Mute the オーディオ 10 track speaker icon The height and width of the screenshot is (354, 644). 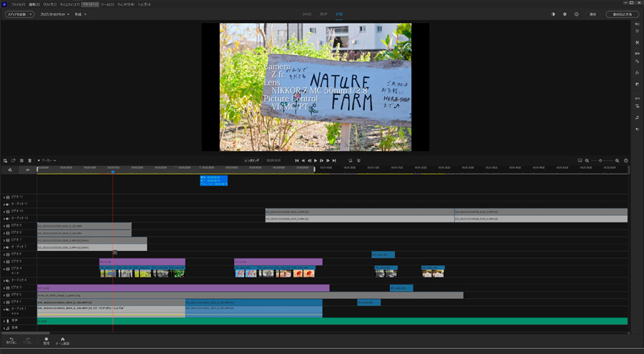coord(8,219)
